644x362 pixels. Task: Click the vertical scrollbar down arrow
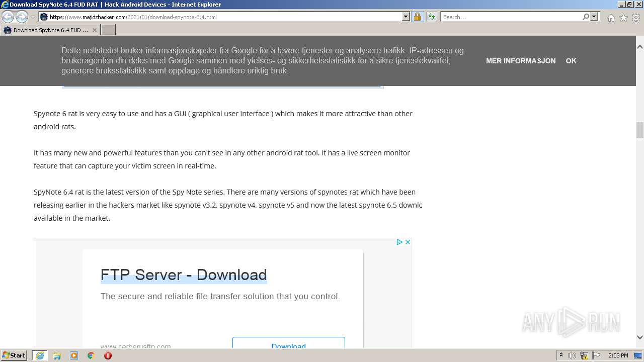tap(639, 337)
